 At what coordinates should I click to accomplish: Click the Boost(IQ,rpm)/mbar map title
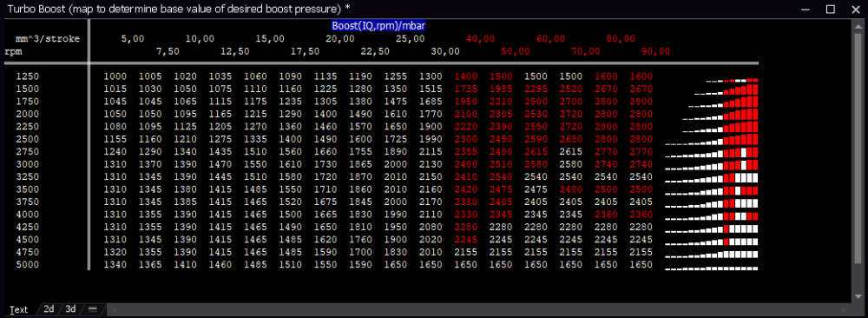coord(378,26)
